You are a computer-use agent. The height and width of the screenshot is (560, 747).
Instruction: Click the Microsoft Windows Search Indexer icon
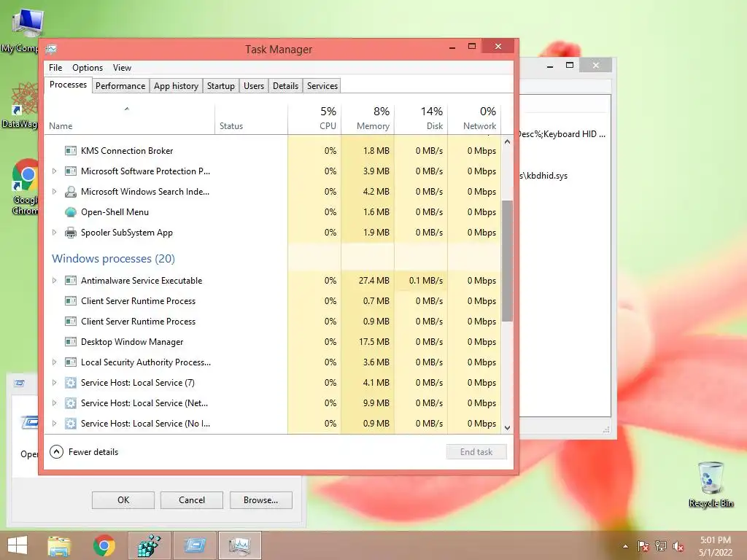(x=71, y=192)
